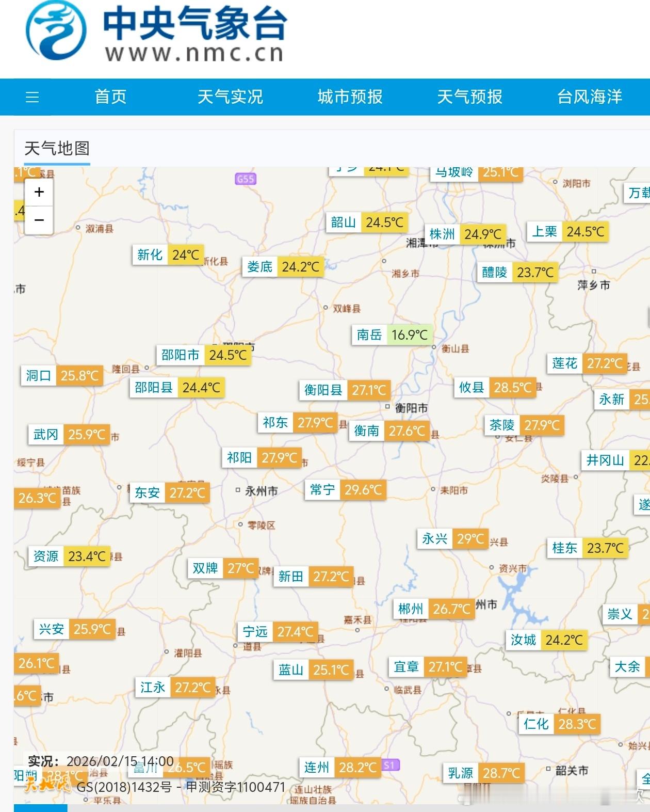This screenshot has width=650, height=812.
Task: Click the 蓝山 25.1℃ station label
Action: click(x=314, y=670)
